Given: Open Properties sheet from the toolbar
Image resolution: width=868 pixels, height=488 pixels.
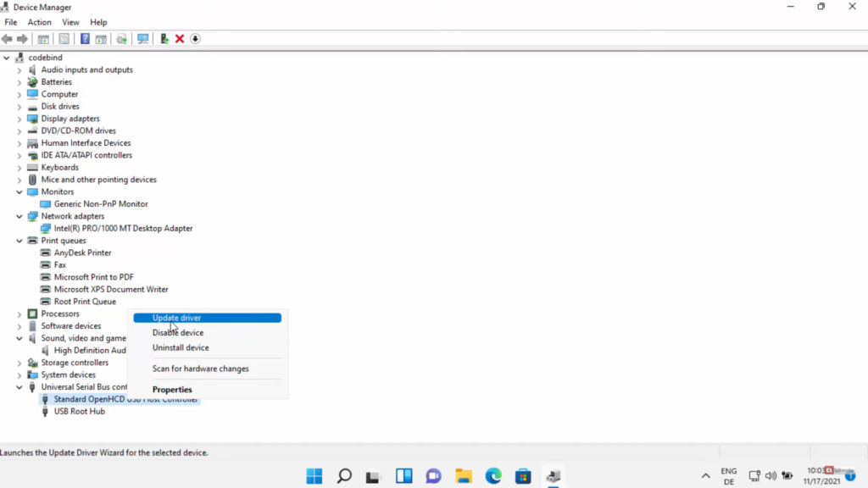Looking at the screenshot, I should 64,39.
